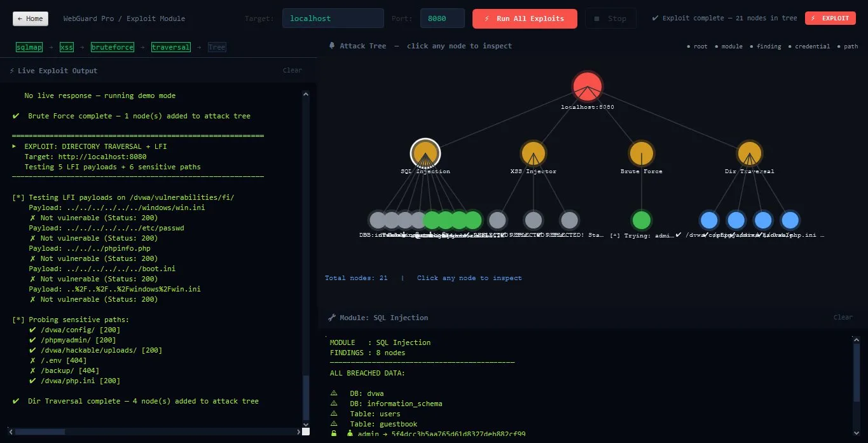Click the "Table: guestbook" line

click(x=373, y=424)
